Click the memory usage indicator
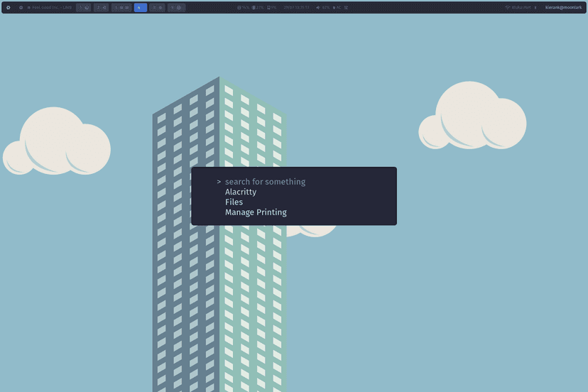Image resolution: width=588 pixels, height=392 pixels. click(258, 7)
